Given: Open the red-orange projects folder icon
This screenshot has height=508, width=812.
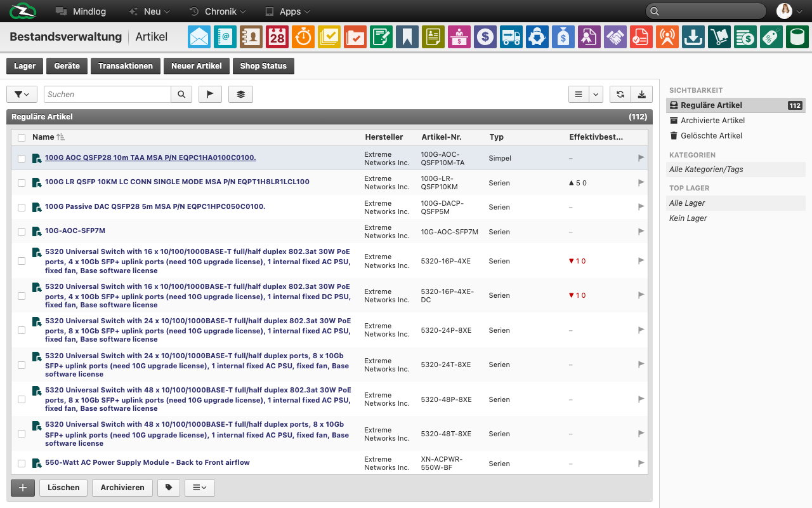Looking at the screenshot, I should 355,37.
